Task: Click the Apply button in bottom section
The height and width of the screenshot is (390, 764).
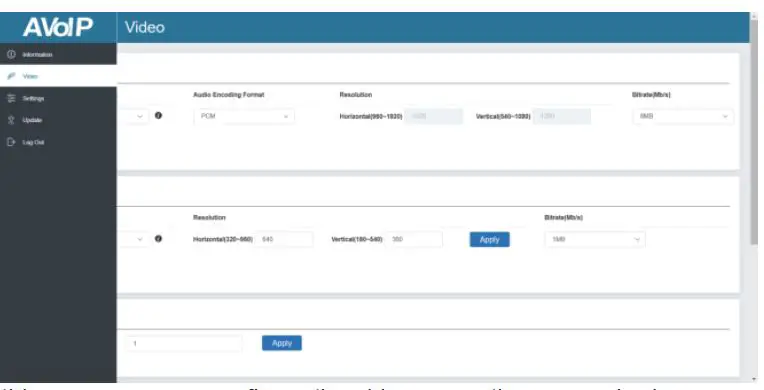Action: tap(282, 343)
